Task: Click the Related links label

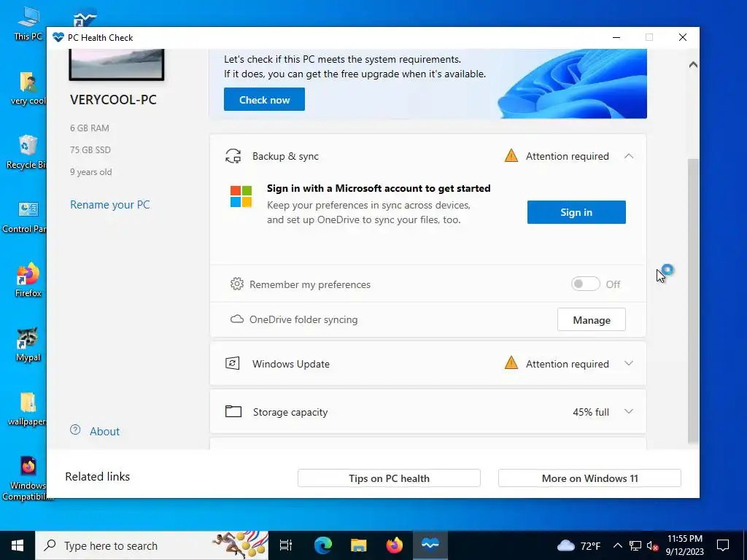Action: (97, 477)
